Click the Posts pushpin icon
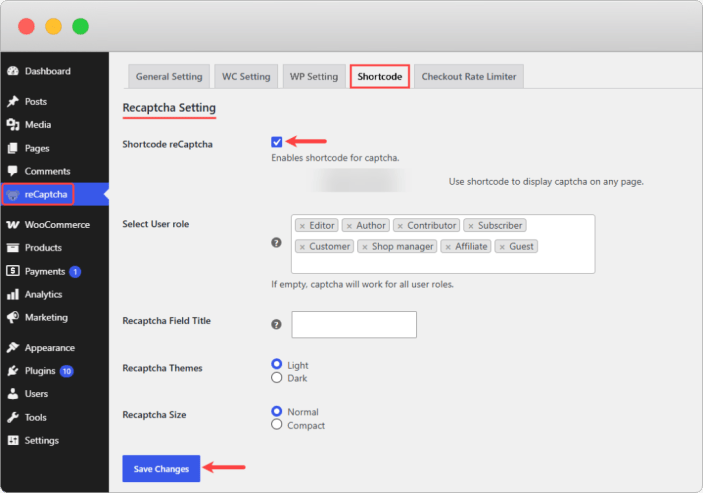 [13, 101]
